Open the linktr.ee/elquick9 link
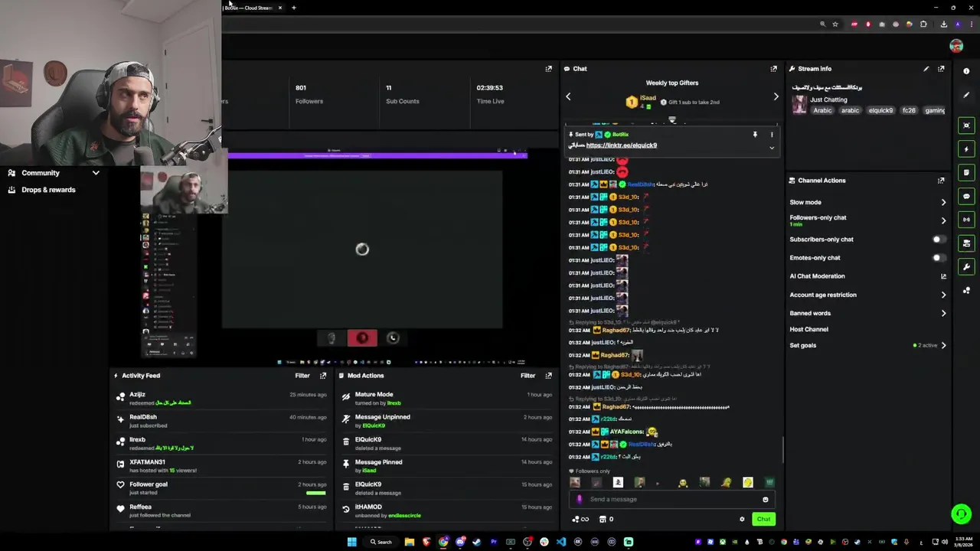The image size is (980, 551). click(x=621, y=145)
